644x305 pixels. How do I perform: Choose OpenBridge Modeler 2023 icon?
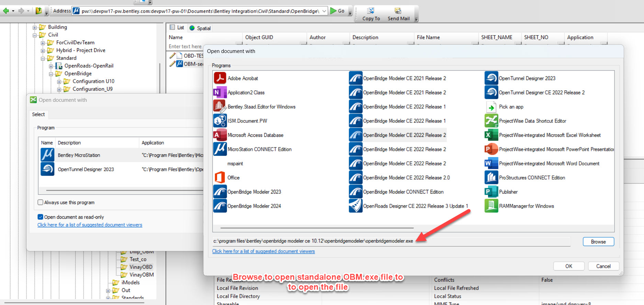click(220, 192)
